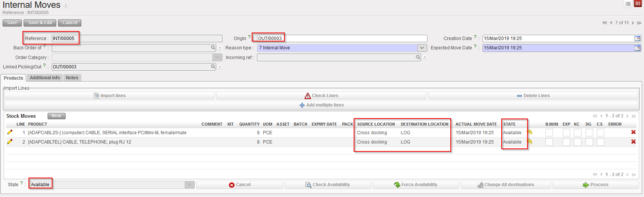Toggle the EXP checkbox on line 2
644x197 pixels.
(566, 142)
